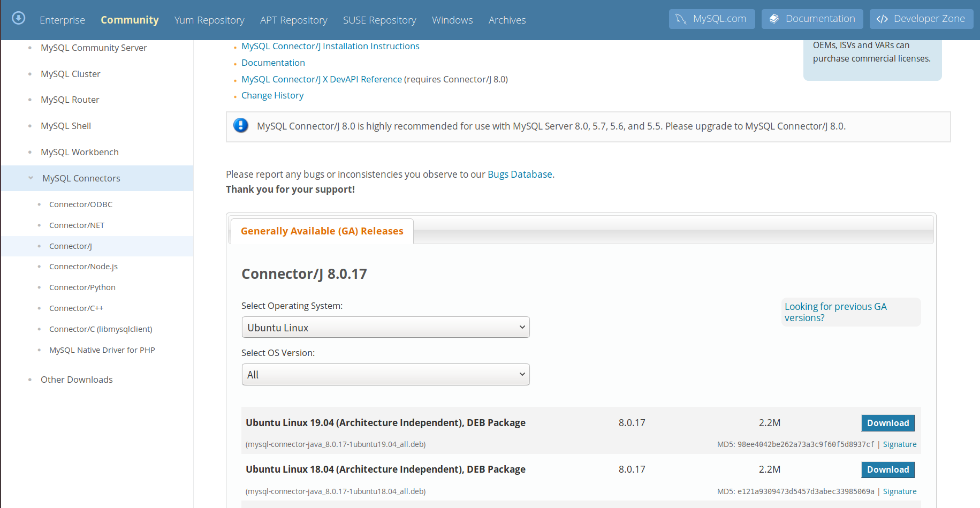This screenshot has height=508, width=980.
Task: Click filename mysql-connector-java_8.0.17-1ubuntu18.04_all.deb
Action: [336, 491]
